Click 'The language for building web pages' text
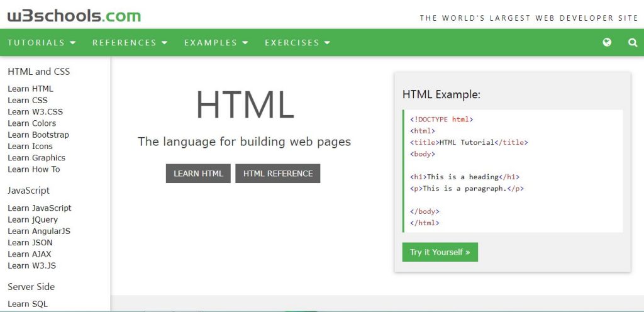 click(245, 142)
